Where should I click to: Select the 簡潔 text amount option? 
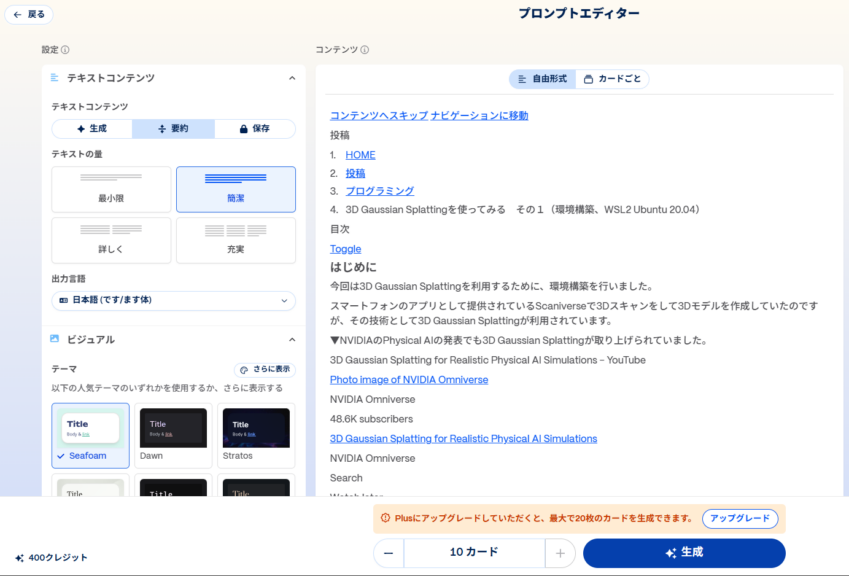pos(235,189)
